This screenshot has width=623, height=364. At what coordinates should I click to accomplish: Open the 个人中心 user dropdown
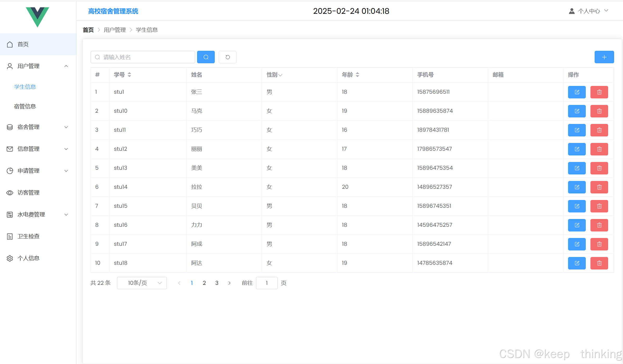589,11
